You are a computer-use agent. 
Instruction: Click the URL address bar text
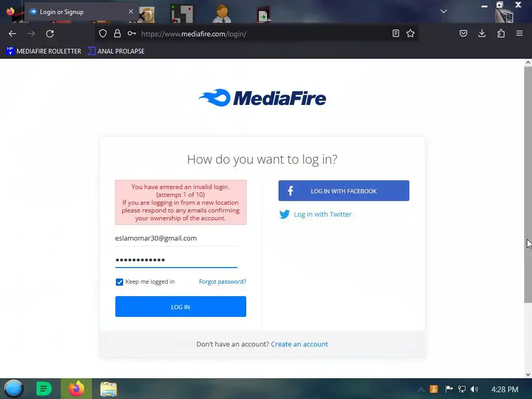pos(194,34)
